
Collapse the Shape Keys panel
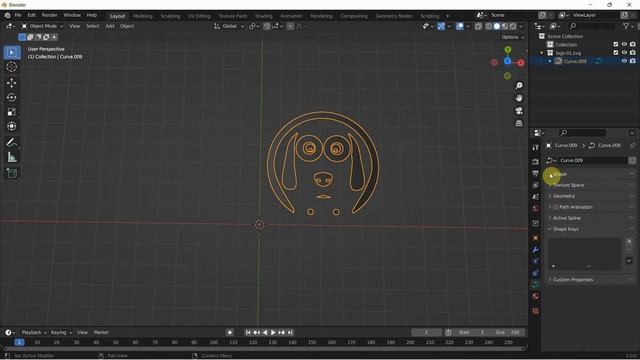pyautogui.click(x=565, y=229)
